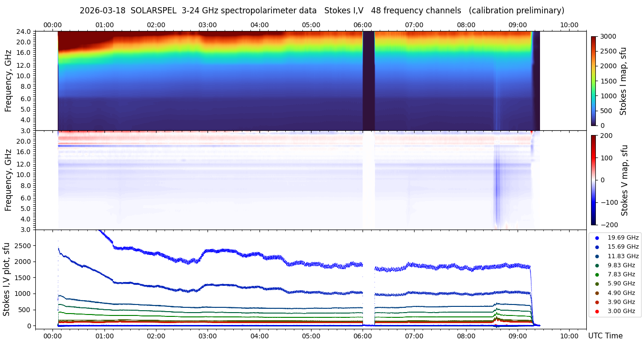This screenshot has width=644, height=346.
Task: Click the 09:00 tick label on bottom axis
Action: coord(518,336)
